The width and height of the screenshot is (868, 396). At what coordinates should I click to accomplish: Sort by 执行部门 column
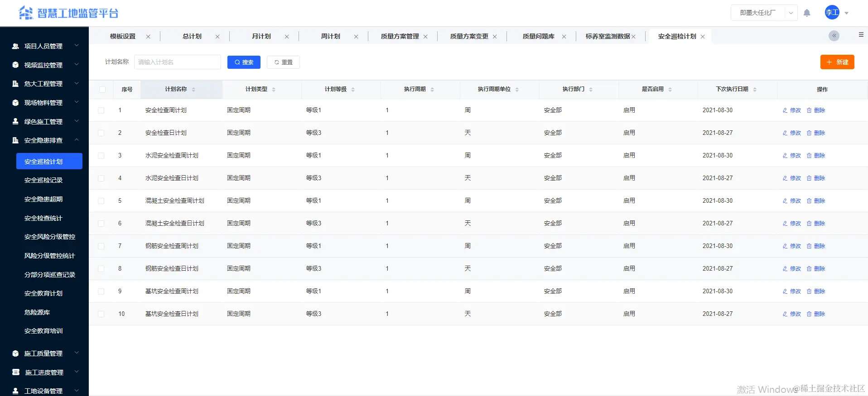pyautogui.click(x=591, y=90)
